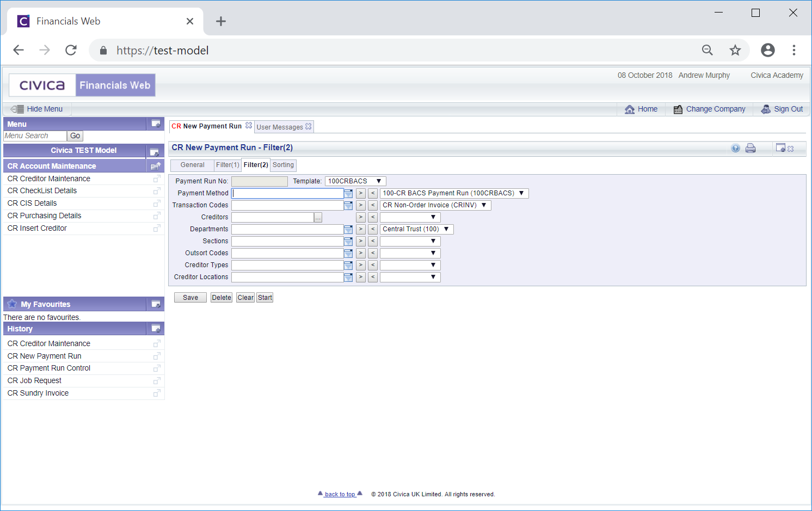Open the Creditors selected list dropdown

(410, 217)
